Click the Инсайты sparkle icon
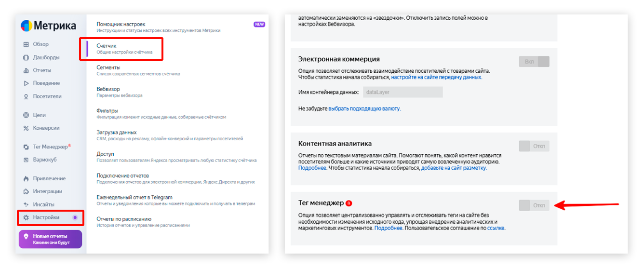 [x=26, y=204]
